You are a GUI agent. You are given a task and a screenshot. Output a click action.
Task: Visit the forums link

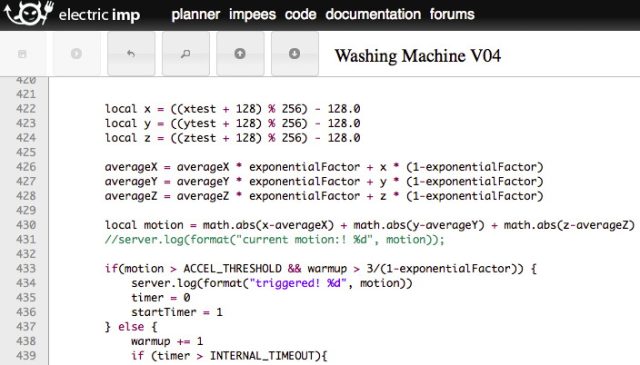coord(452,14)
